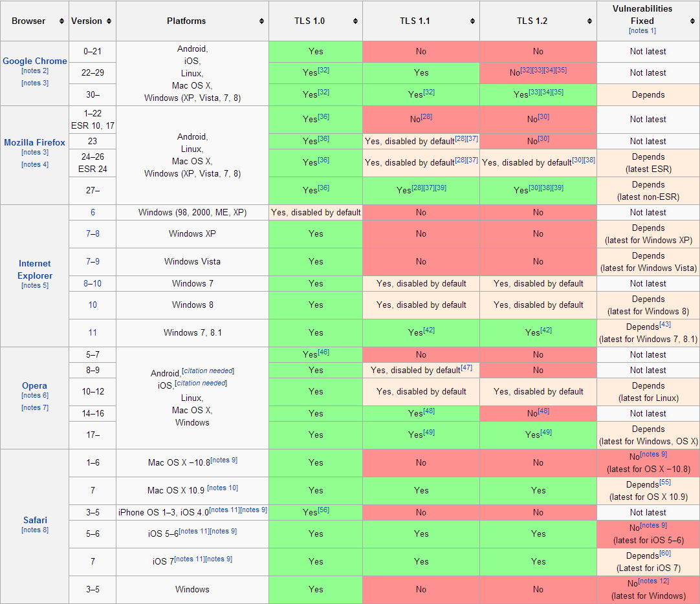The height and width of the screenshot is (604, 700).
Task: Open citation [42] in IE 11 TLS 1.1 cell
Action: click(x=429, y=330)
